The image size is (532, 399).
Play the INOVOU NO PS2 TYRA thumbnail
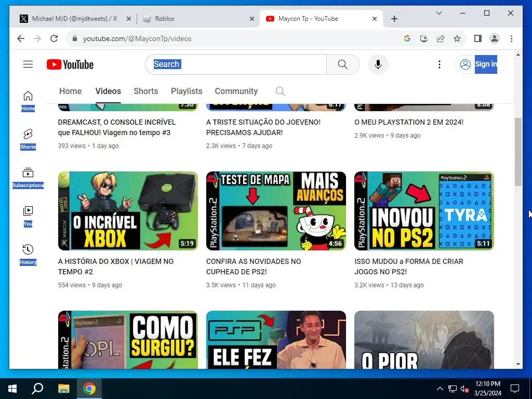[x=424, y=211]
